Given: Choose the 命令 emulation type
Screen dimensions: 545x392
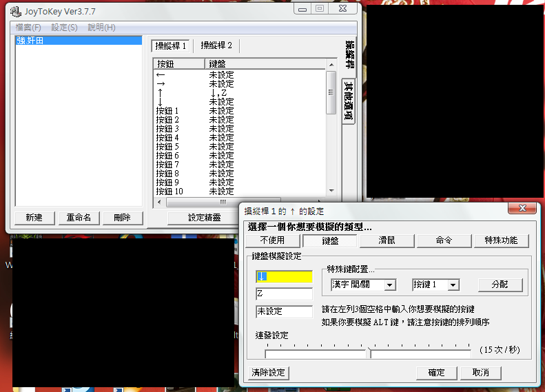Looking at the screenshot, I should 444,240.
